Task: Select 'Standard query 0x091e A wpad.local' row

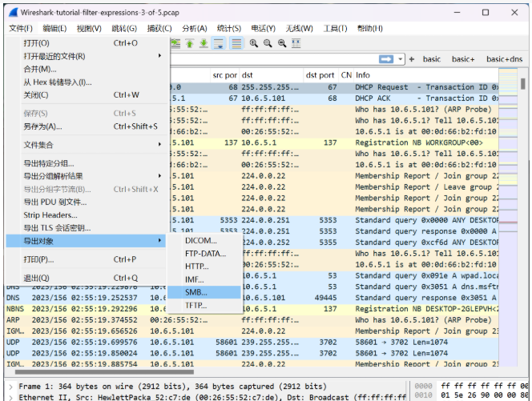Action: point(370,276)
